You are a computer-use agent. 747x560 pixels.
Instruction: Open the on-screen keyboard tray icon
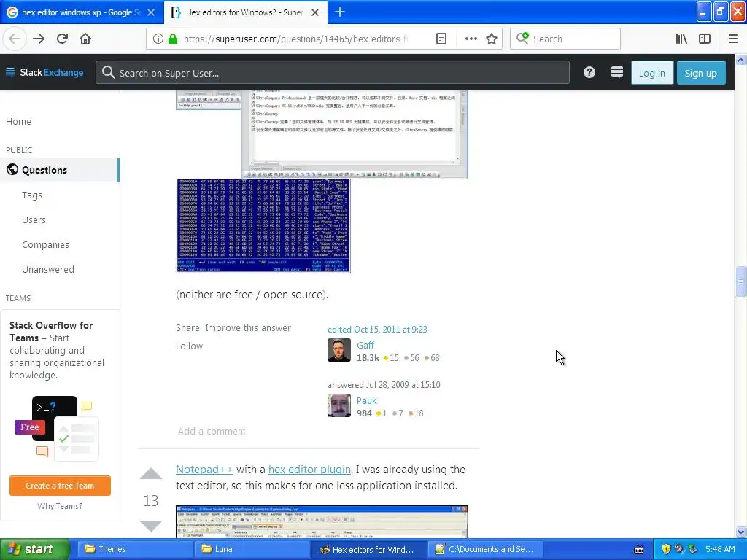pyautogui.click(x=639, y=550)
